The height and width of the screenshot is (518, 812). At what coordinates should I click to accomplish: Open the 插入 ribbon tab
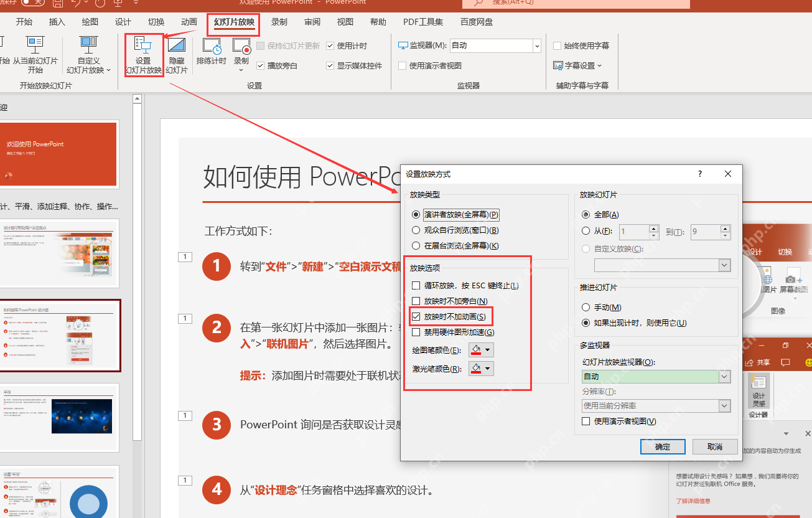click(57, 22)
